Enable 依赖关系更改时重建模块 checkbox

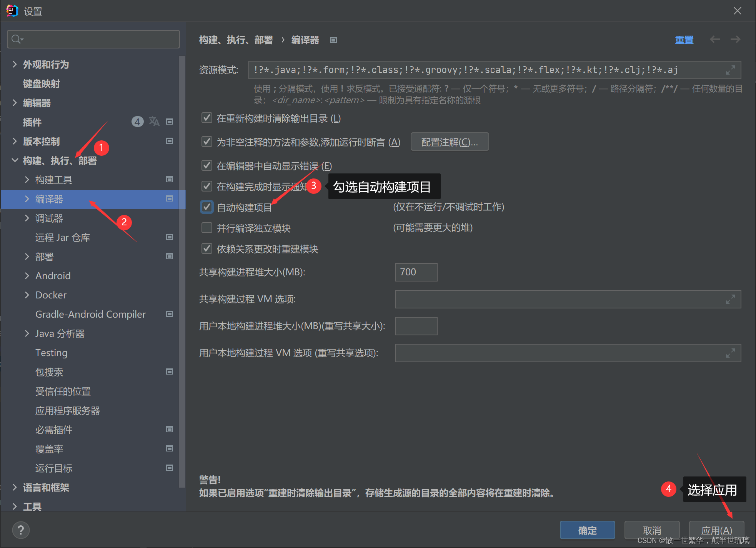[208, 249]
